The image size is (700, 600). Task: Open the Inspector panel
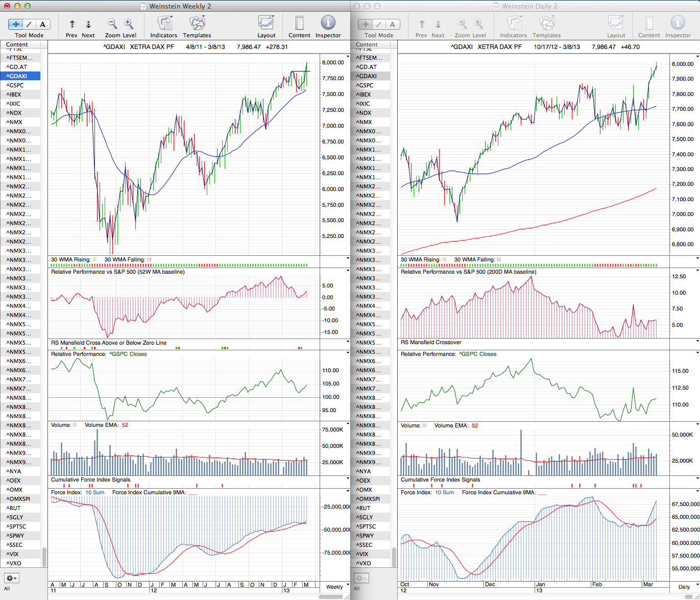[328, 23]
